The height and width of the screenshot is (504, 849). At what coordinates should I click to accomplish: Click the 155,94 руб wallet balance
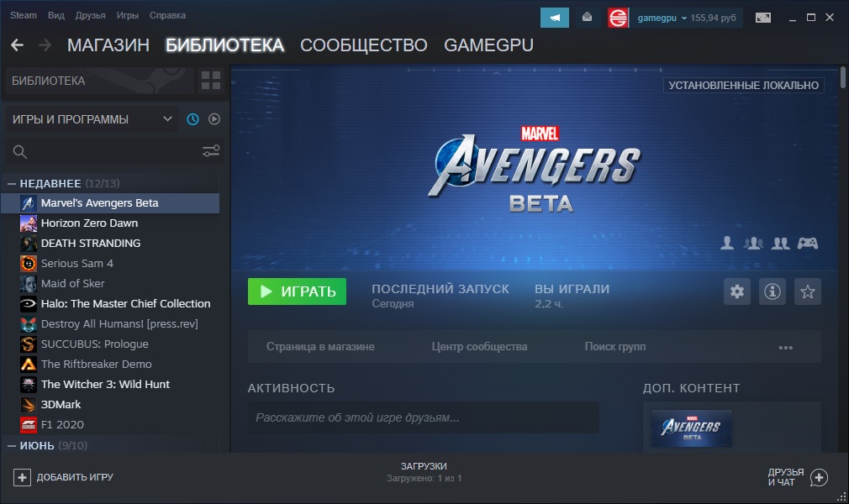713,18
